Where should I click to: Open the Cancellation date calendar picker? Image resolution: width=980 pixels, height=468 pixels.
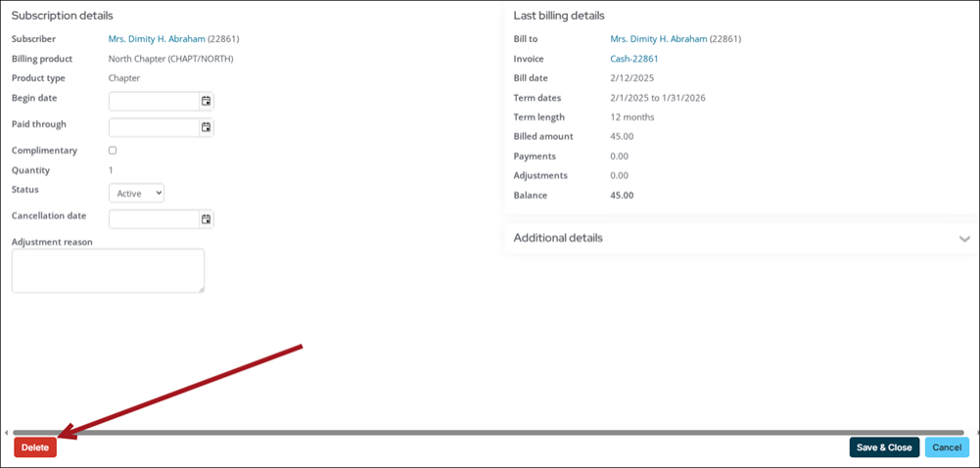click(206, 219)
